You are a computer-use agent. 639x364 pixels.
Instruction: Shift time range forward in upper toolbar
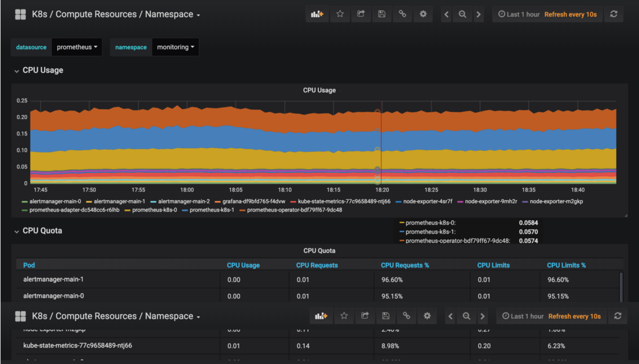click(479, 14)
